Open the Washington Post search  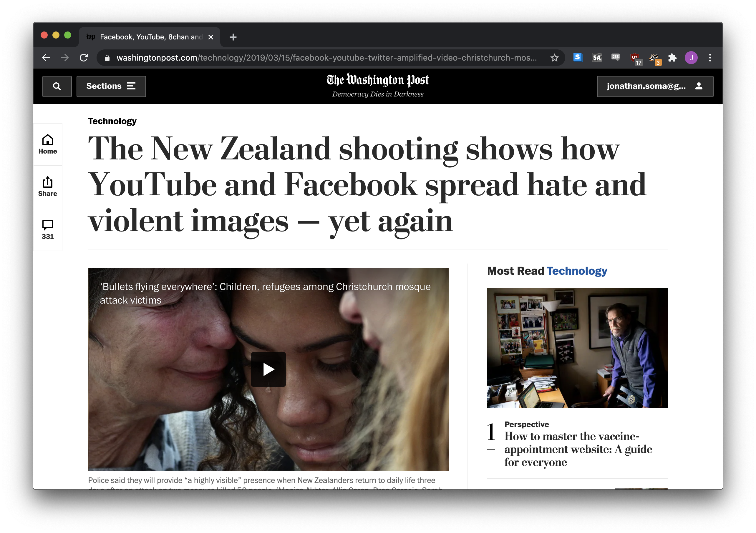click(x=57, y=86)
